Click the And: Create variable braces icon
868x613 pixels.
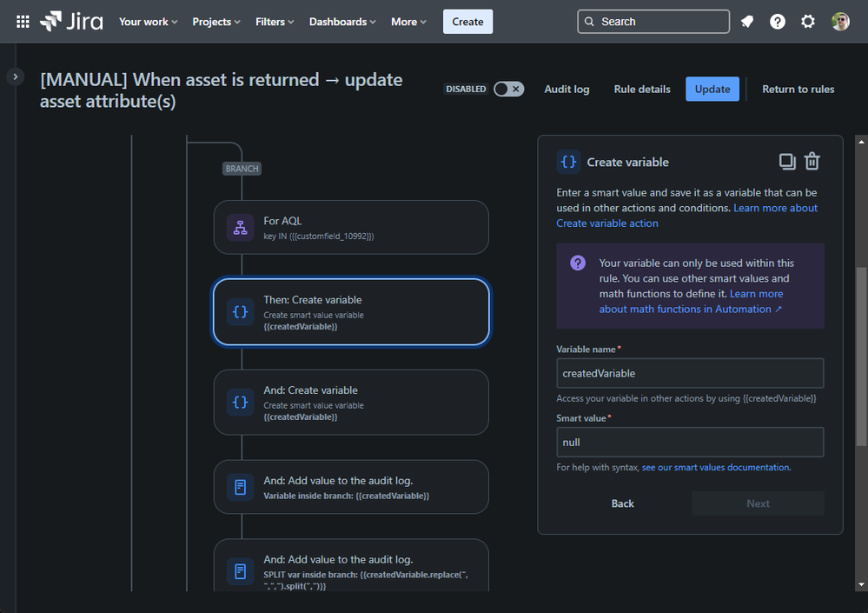point(241,402)
